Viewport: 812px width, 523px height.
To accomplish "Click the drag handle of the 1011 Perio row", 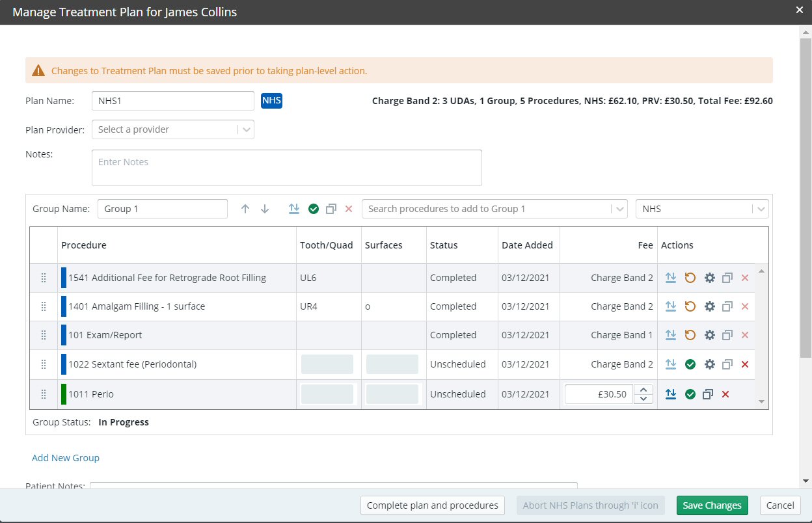I will pos(44,394).
